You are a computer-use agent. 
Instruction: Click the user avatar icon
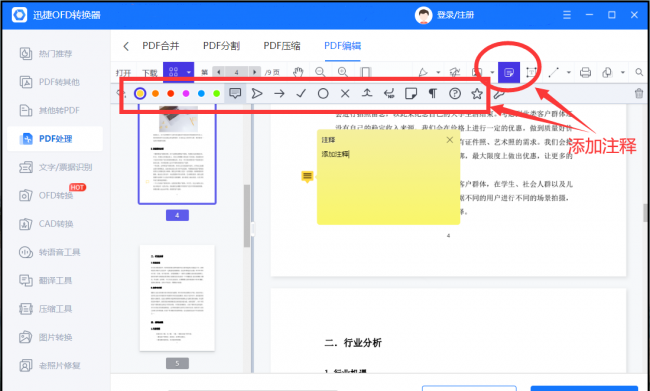[423, 15]
